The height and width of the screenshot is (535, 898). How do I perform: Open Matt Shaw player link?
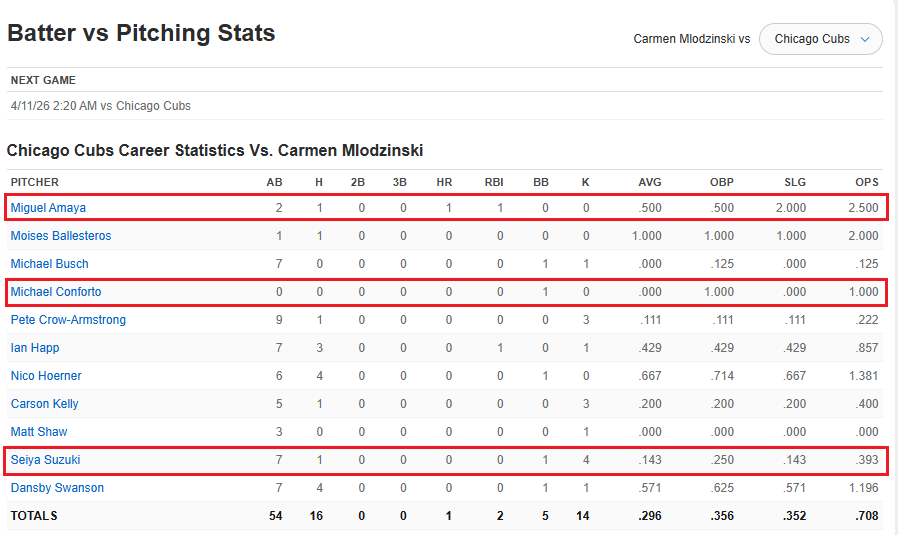tap(39, 432)
